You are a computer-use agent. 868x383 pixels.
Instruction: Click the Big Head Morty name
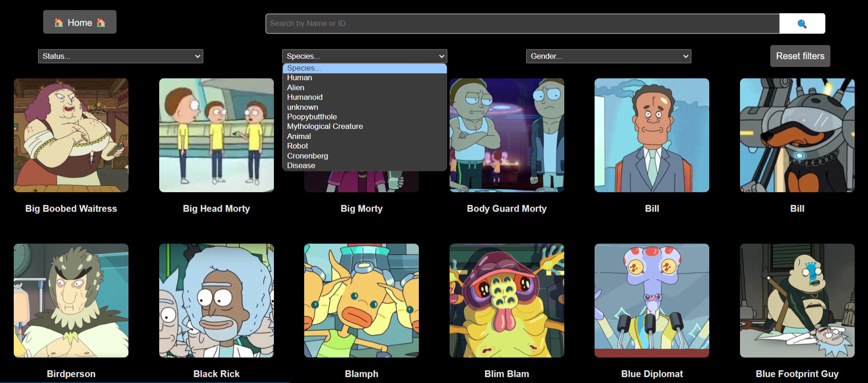tap(217, 209)
